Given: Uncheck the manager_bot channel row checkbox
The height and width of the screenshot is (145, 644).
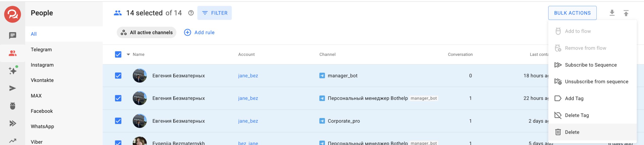Looking at the screenshot, I should click(118, 76).
